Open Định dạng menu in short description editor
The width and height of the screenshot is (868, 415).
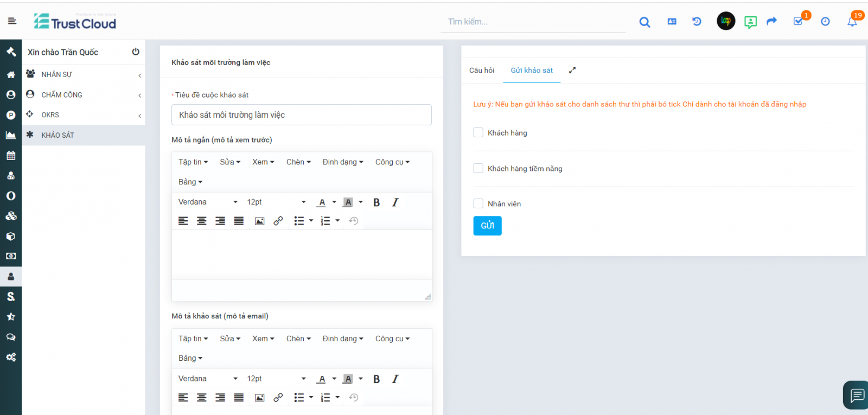pos(342,162)
